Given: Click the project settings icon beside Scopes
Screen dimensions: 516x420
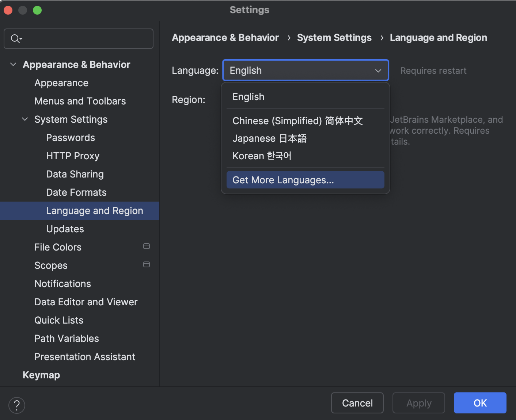Looking at the screenshot, I should pos(147,264).
